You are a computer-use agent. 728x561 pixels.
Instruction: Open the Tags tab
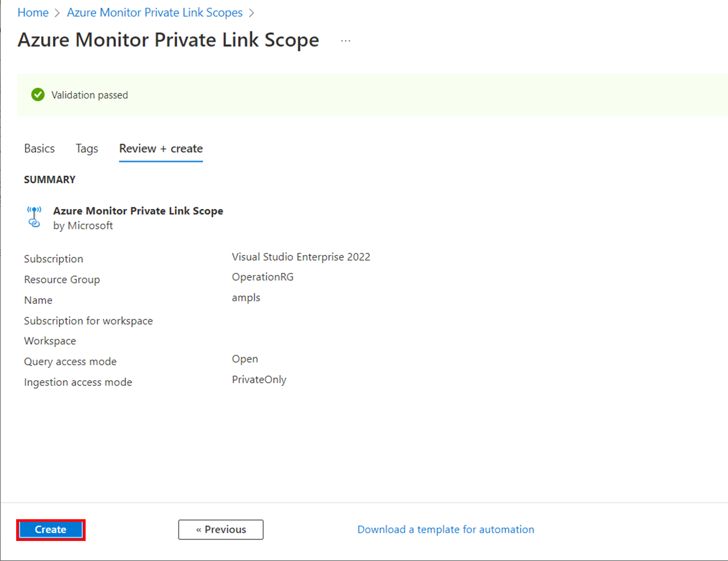pyautogui.click(x=86, y=148)
